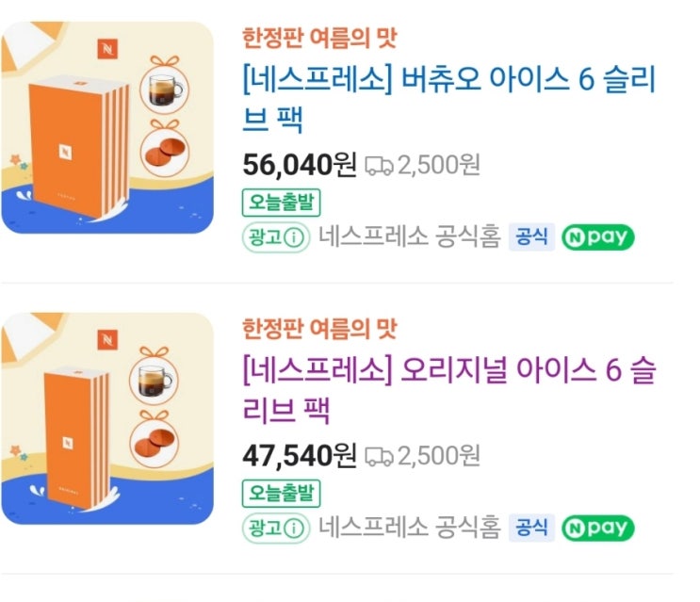Click the delivery truck icon beside 56,040원

(379, 167)
